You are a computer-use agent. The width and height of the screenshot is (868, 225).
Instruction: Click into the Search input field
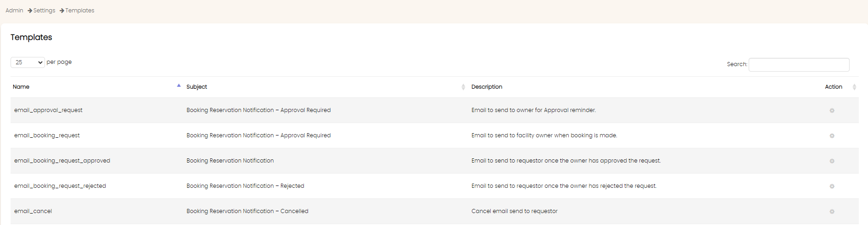pos(799,65)
